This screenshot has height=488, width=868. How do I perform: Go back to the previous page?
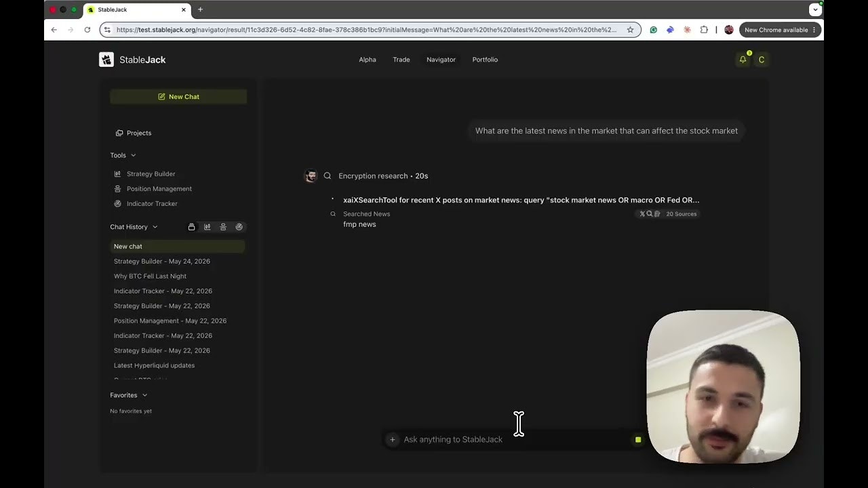point(54,30)
